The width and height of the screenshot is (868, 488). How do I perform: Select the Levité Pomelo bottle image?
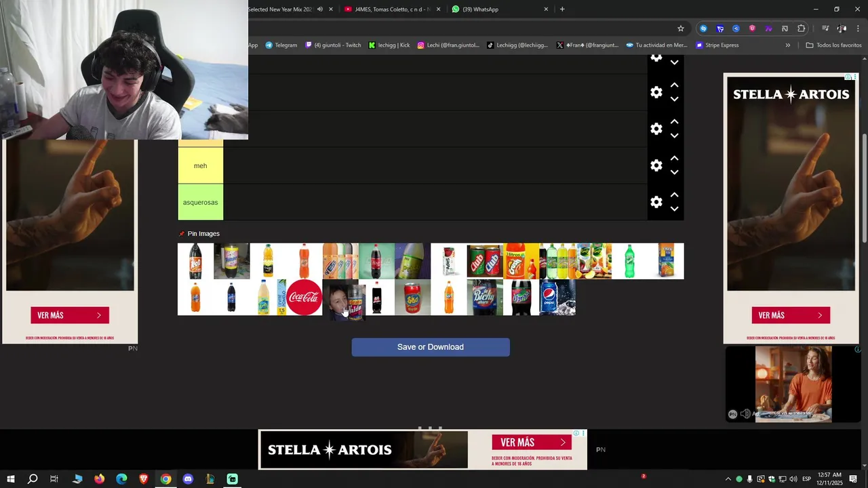pyautogui.click(x=268, y=297)
